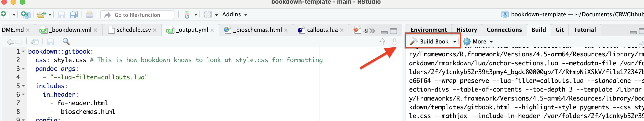
Task: Click the workspace panes grid icon
Action: tap(207, 14)
